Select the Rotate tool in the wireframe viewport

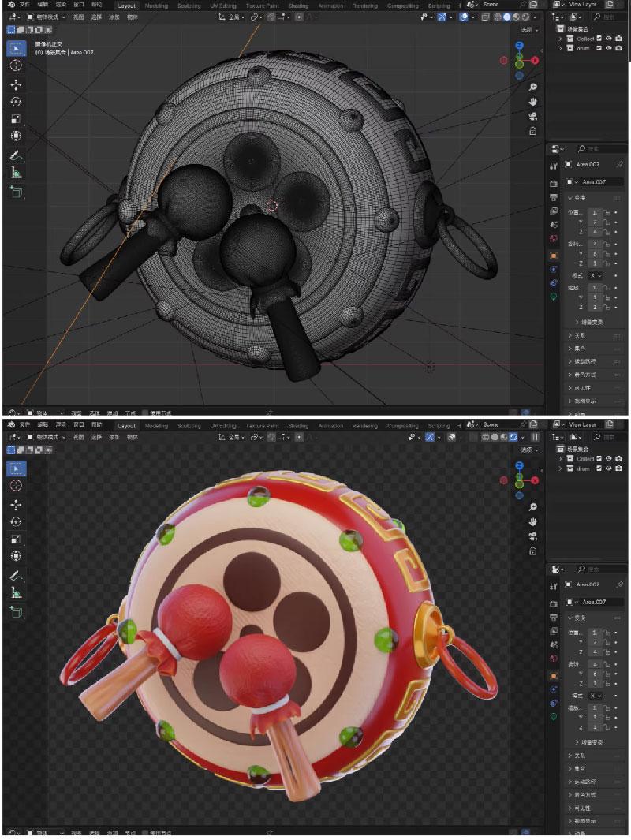click(x=16, y=101)
